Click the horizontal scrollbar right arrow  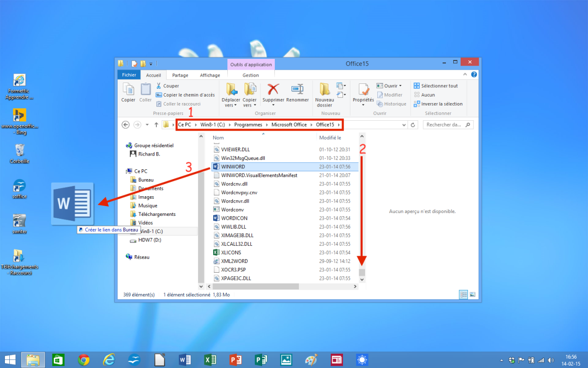tap(355, 286)
